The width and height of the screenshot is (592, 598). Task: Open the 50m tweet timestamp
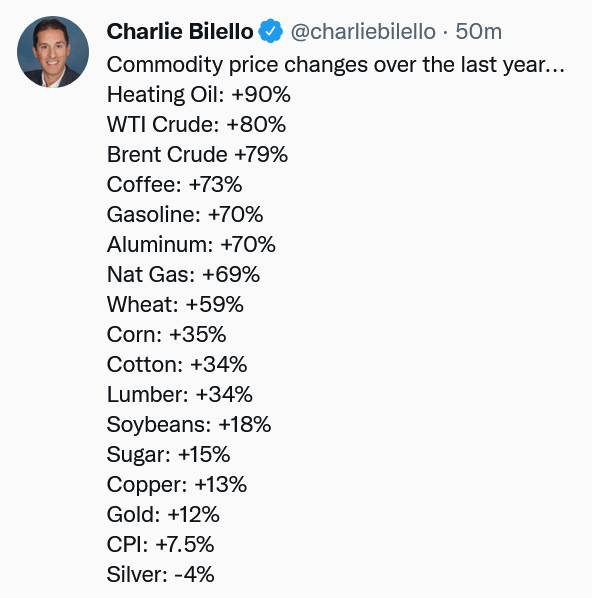pyautogui.click(x=478, y=31)
